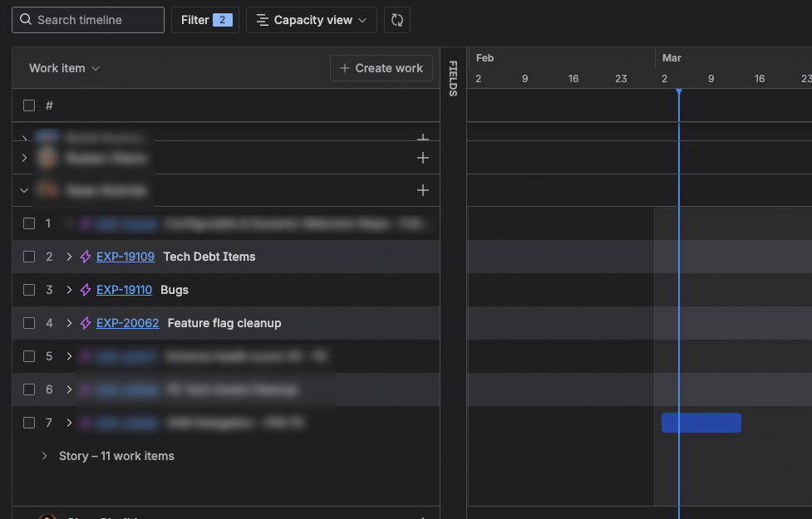Click the lightning icon beside EXP-20062
The height and width of the screenshot is (519, 812).
click(x=86, y=323)
